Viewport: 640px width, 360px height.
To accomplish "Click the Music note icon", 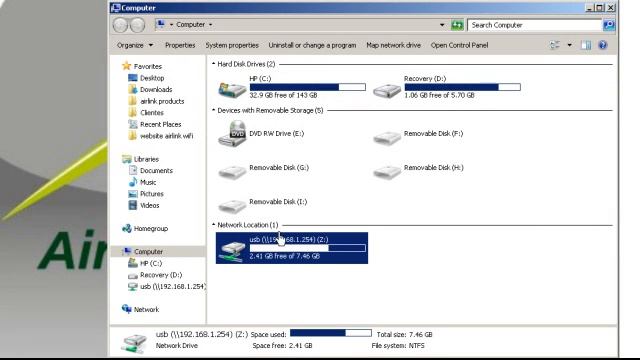I will 133,182.
